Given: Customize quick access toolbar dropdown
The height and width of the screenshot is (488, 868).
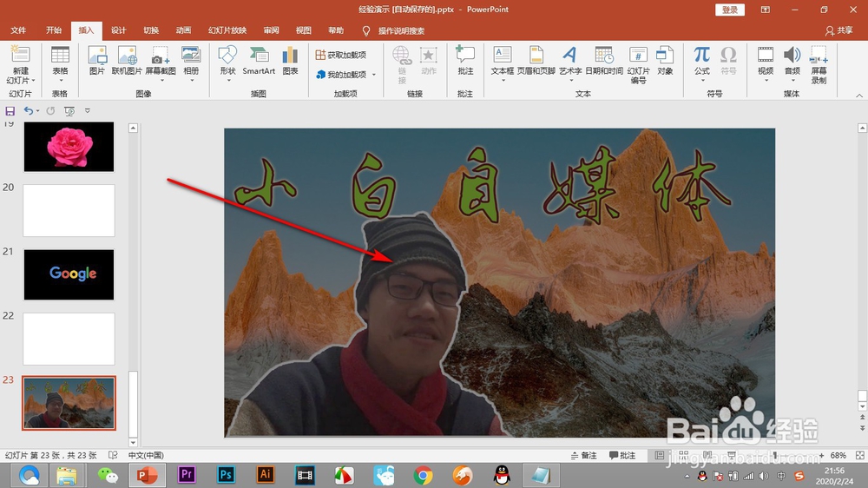Looking at the screenshot, I should 88,111.
